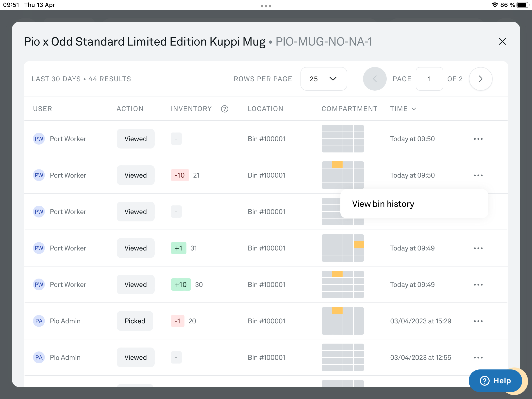Viewport: 532px width, 399px height.
Task: Open the ellipsis menu for the Picked row
Action: point(478,321)
